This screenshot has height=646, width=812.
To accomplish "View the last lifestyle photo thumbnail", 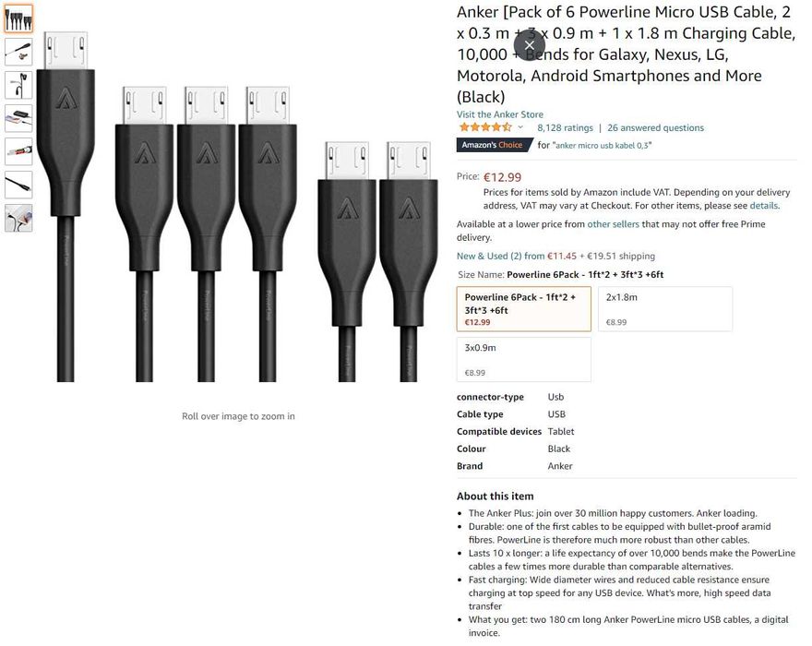I will click(x=18, y=218).
